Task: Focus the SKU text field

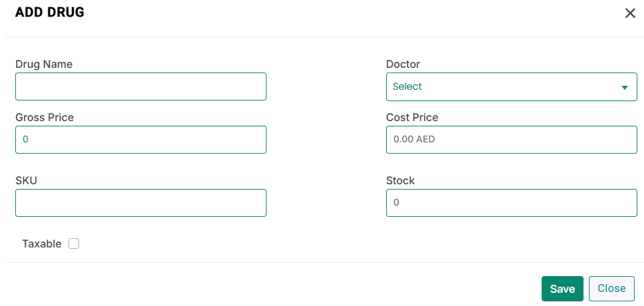Action: (x=141, y=203)
